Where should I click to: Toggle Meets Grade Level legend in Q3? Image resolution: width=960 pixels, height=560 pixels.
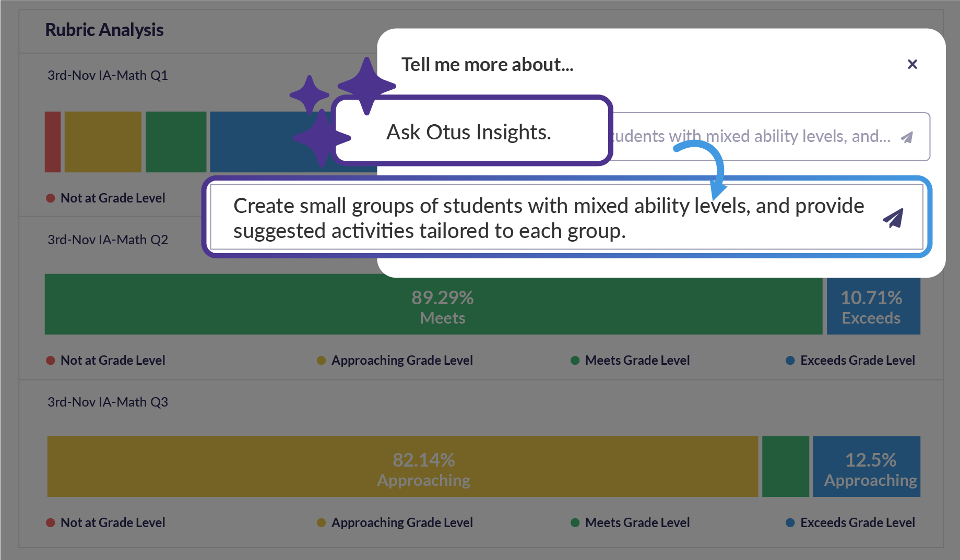point(631,523)
